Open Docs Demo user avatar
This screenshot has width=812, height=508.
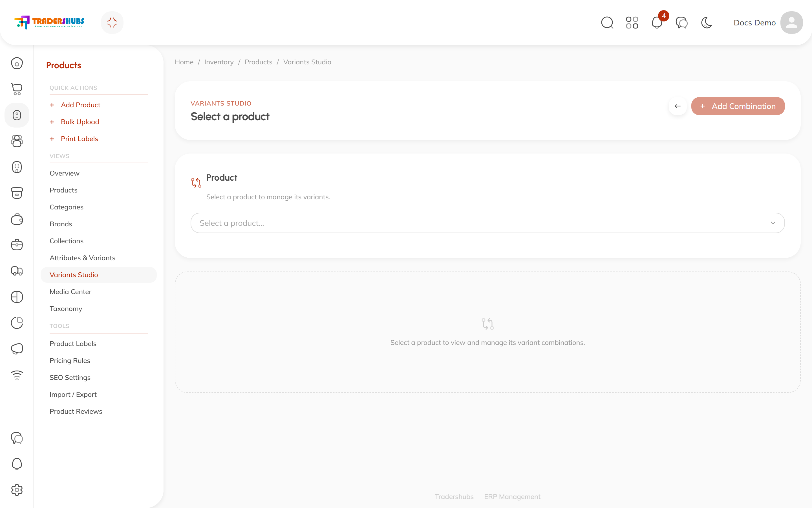pos(791,23)
